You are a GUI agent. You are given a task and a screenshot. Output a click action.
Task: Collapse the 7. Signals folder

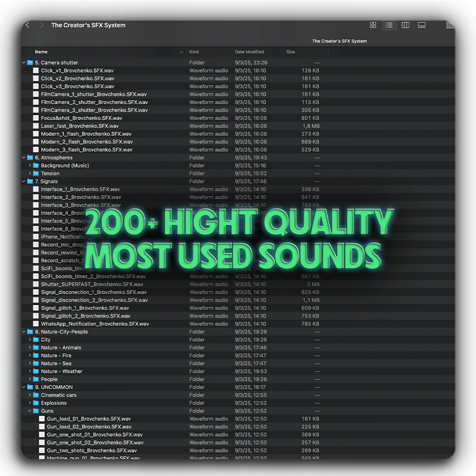tap(23, 181)
